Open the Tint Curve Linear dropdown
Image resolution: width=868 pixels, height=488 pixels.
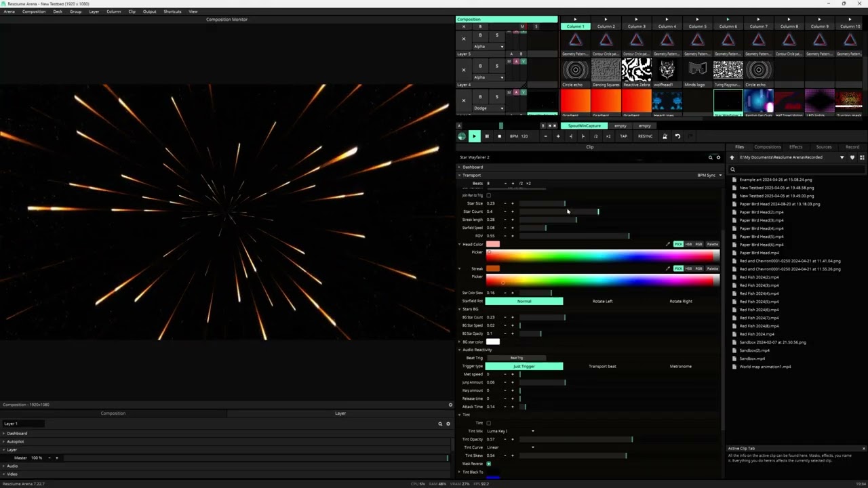click(x=510, y=447)
